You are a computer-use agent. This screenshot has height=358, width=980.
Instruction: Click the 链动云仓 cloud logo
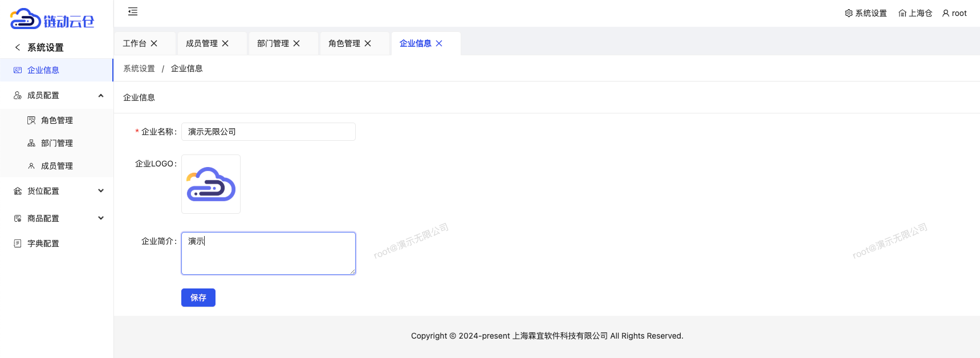pyautogui.click(x=52, y=19)
